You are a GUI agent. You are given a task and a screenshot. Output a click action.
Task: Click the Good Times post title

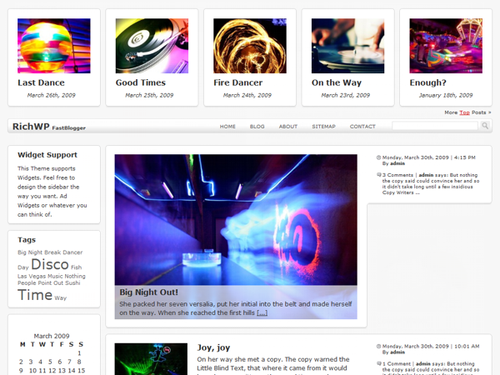141,83
